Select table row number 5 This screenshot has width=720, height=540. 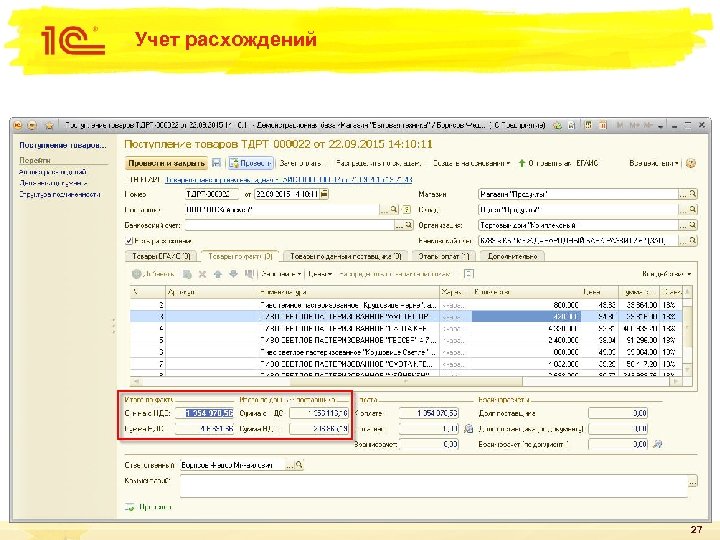tap(406, 340)
